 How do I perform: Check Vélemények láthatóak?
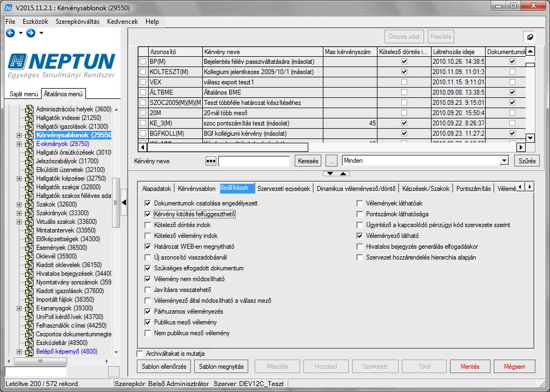click(x=360, y=203)
